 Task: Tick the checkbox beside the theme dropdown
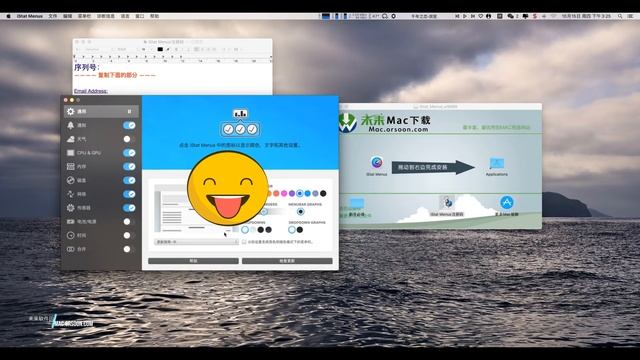pyautogui.click(x=244, y=242)
